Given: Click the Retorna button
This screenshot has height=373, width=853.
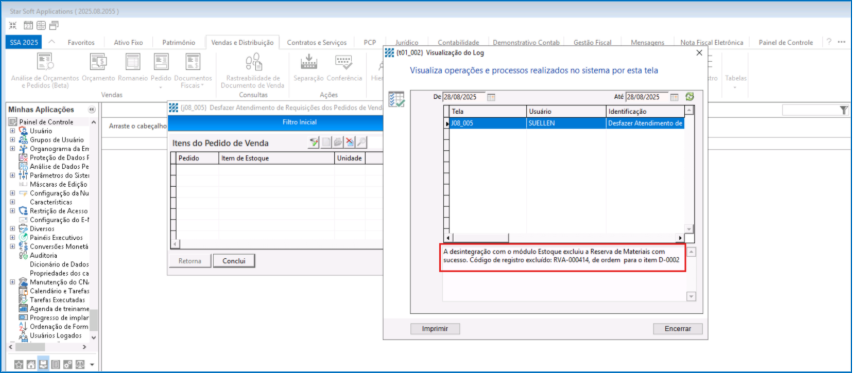Looking at the screenshot, I should click(x=190, y=261).
